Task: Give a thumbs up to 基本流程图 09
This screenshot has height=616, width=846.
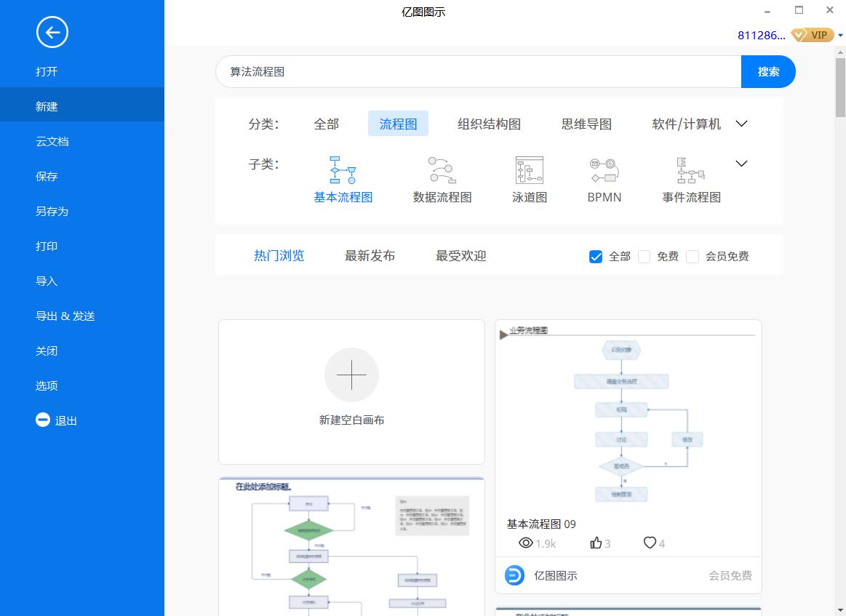Action: point(596,543)
